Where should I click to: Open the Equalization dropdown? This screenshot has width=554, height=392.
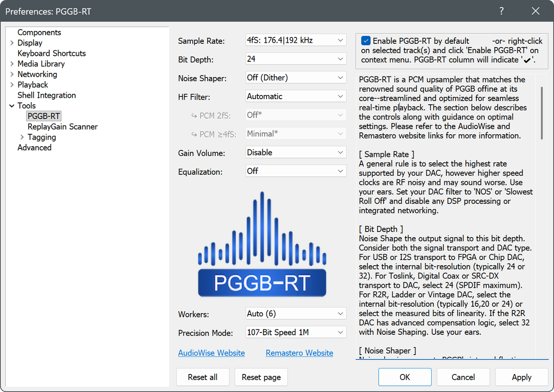(295, 171)
